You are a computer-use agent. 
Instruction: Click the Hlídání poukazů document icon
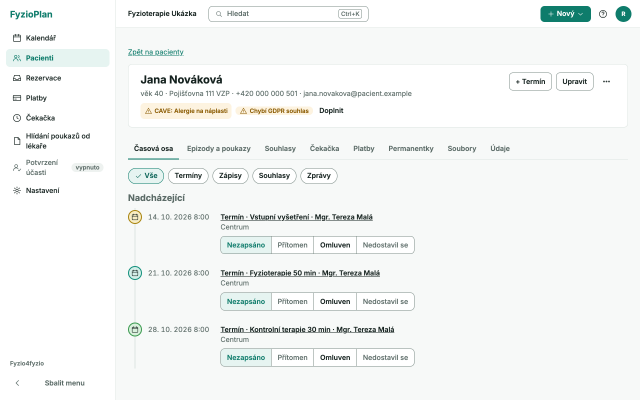pyautogui.click(x=17, y=141)
